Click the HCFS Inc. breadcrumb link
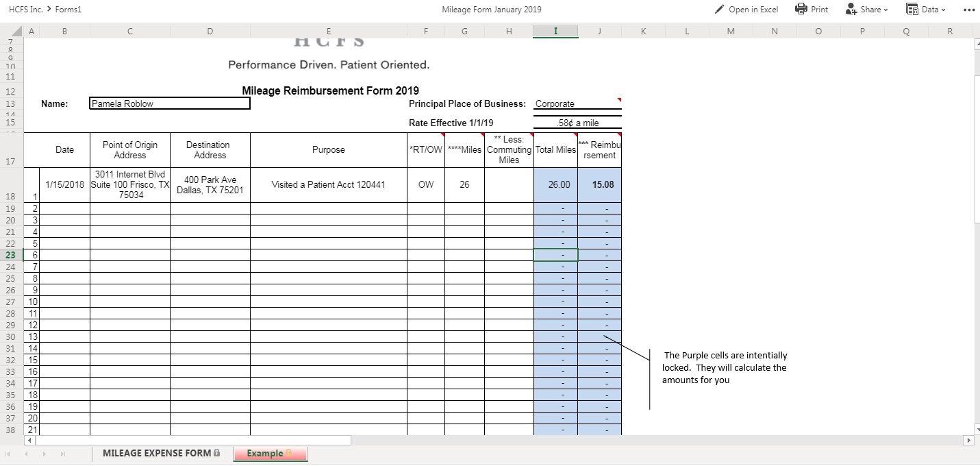Screen dimensions: 980x466 [x=24, y=10]
